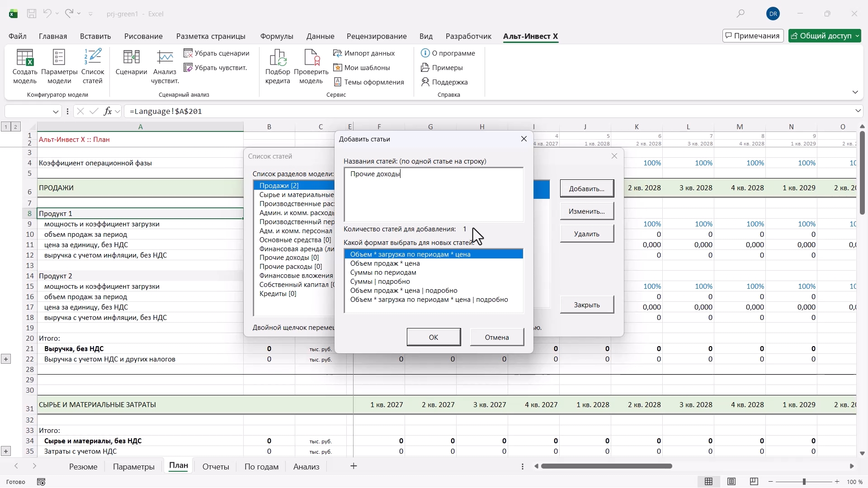
Task: Open Темы оформления
Action: pos(368,82)
